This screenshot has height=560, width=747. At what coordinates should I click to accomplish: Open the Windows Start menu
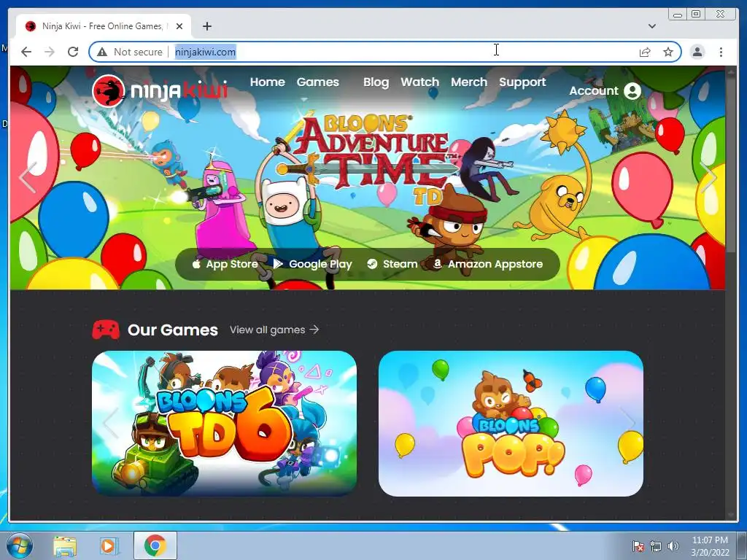tap(19, 545)
